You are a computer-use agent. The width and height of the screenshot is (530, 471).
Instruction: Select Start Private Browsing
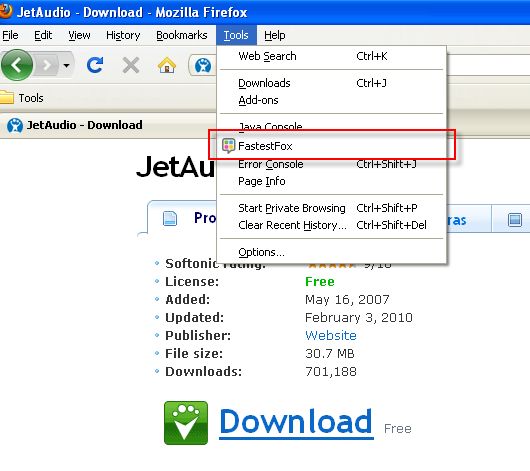331,208
